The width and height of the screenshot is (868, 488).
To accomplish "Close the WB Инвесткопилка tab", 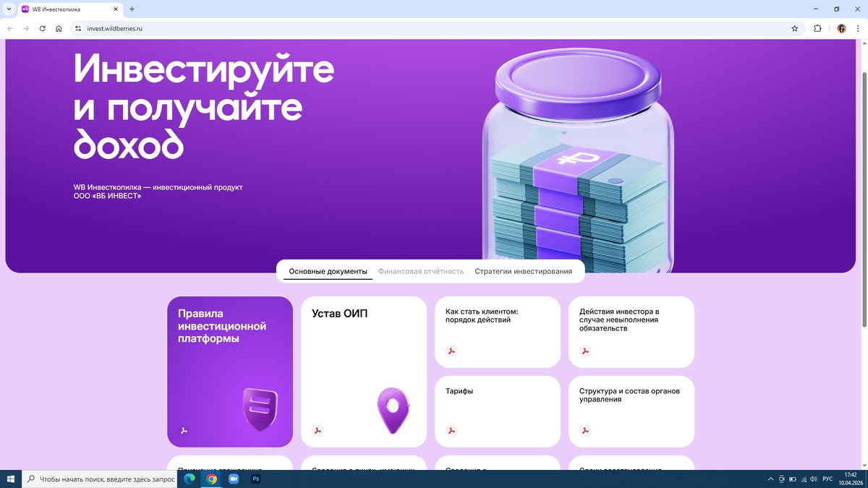I will coord(116,9).
